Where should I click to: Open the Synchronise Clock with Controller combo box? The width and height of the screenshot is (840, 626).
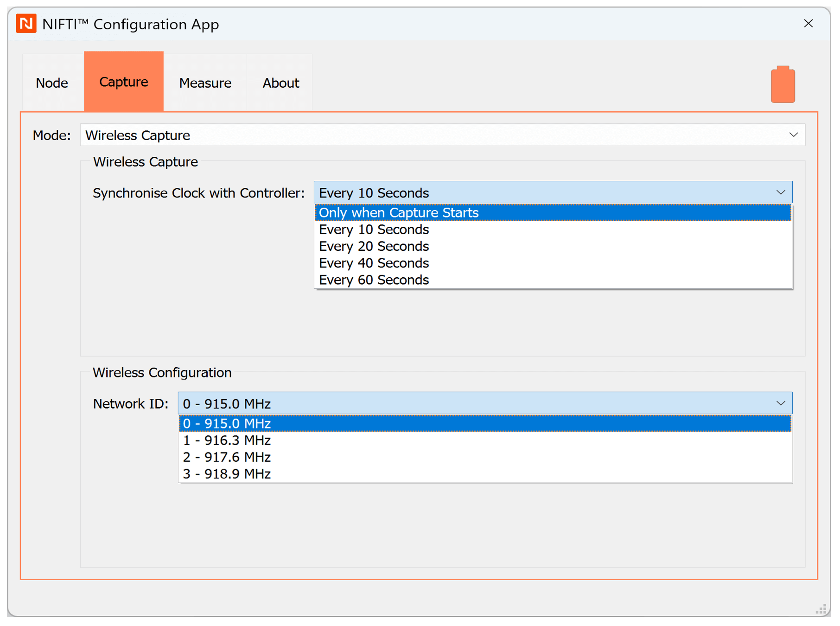coord(553,192)
